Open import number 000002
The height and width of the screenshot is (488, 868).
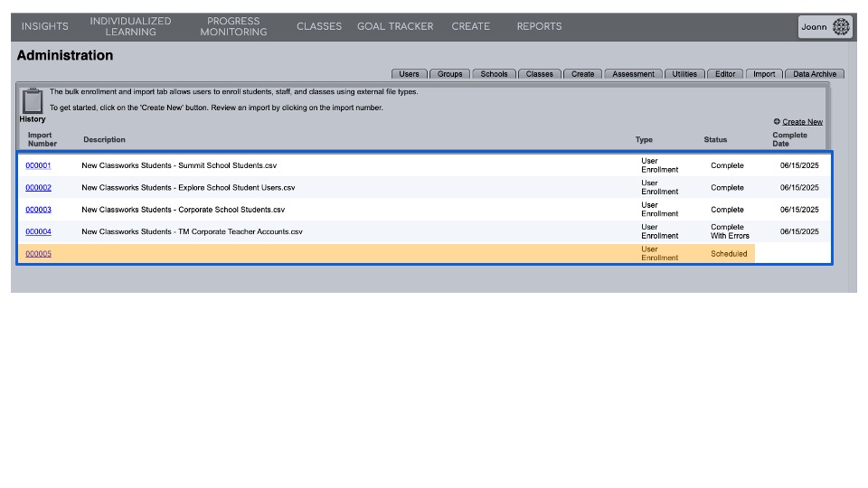click(38, 188)
